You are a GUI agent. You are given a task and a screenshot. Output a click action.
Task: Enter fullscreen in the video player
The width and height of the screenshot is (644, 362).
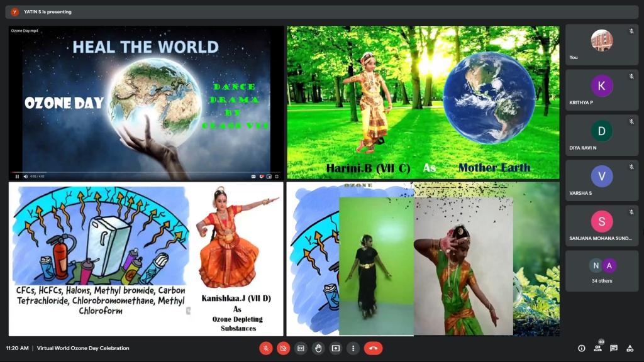[x=277, y=177]
